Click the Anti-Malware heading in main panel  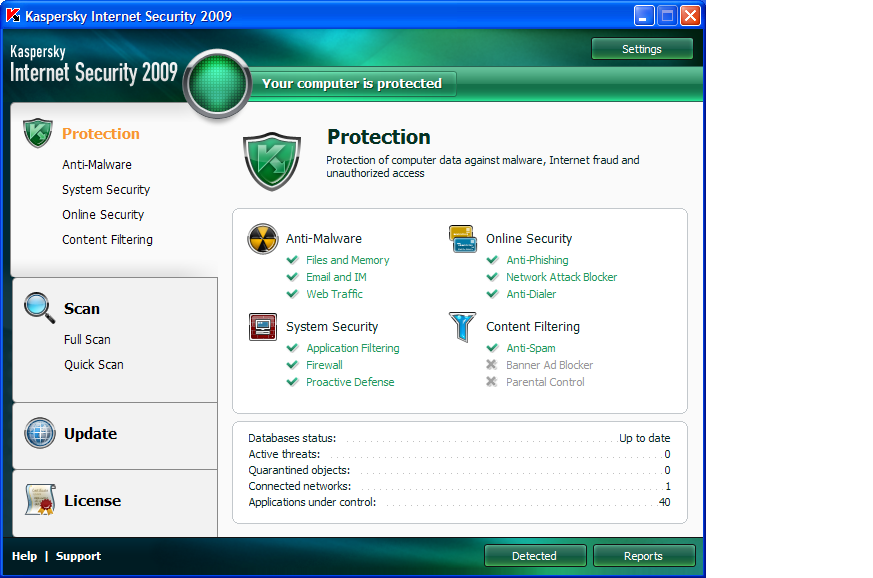(324, 239)
